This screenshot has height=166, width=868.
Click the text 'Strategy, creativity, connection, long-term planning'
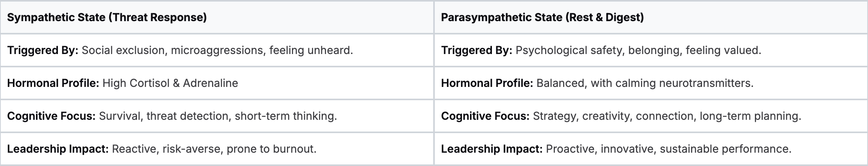tap(666, 116)
